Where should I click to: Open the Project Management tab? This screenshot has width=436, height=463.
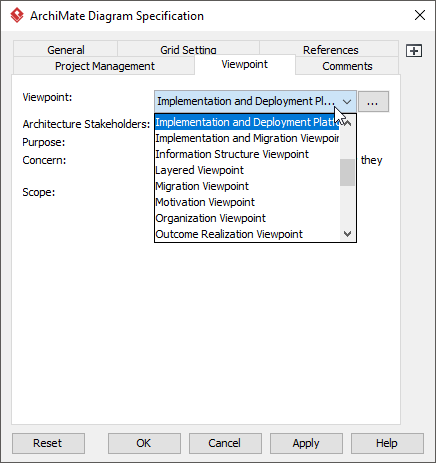[x=104, y=66]
